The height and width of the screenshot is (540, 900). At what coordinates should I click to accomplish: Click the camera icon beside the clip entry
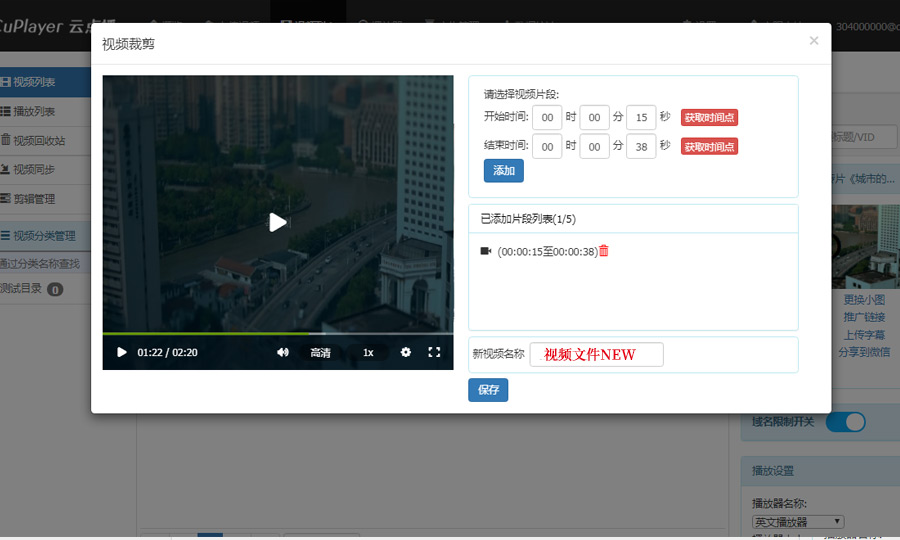click(x=486, y=251)
